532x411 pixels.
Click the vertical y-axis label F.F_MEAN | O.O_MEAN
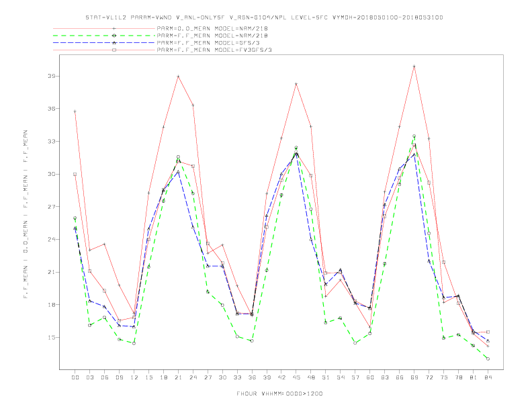pos(26,214)
